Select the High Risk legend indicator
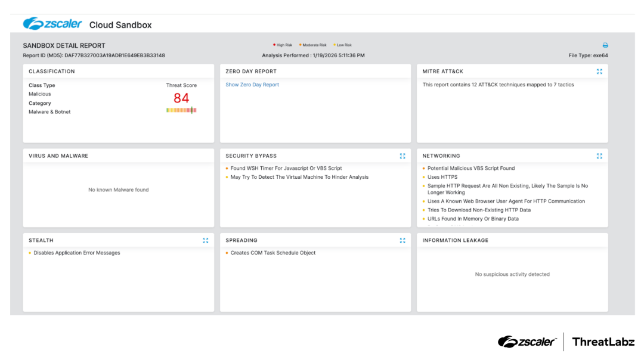The width and height of the screenshot is (644, 357). [283, 45]
